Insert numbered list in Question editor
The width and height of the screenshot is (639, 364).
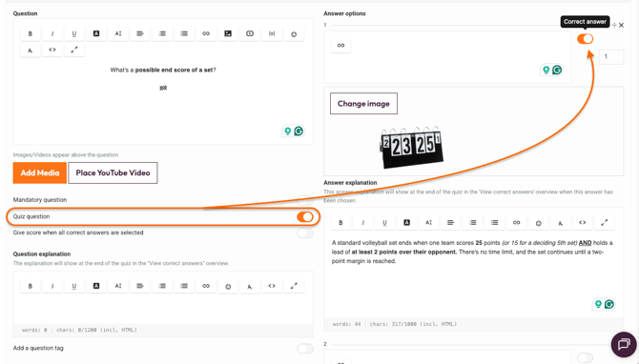pyautogui.click(x=162, y=33)
